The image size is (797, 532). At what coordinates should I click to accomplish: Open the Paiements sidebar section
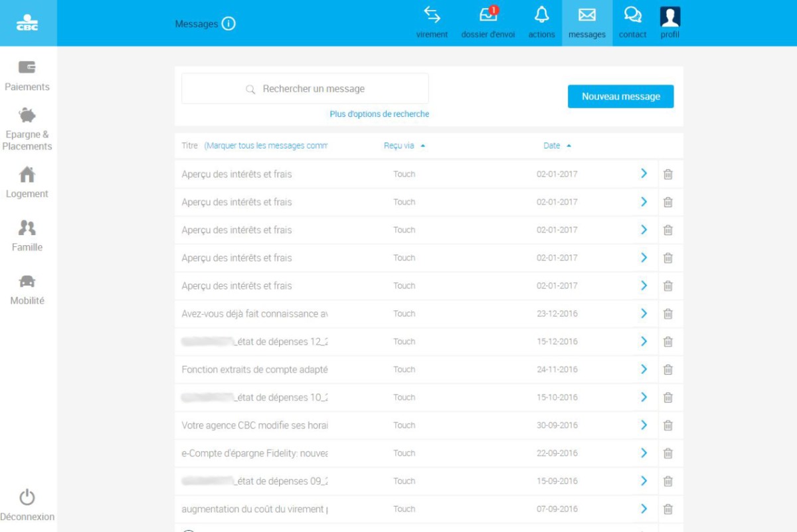(27, 75)
